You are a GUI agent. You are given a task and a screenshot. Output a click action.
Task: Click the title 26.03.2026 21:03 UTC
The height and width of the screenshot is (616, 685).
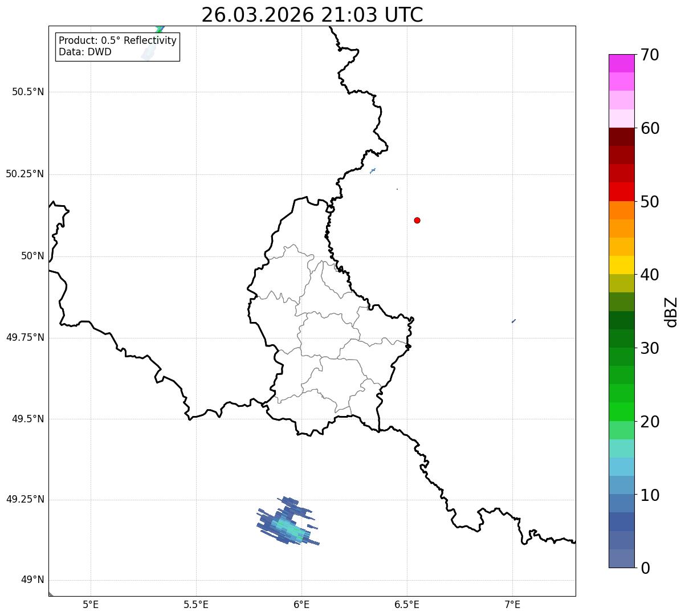pyautogui.click(x=312, y=15)
